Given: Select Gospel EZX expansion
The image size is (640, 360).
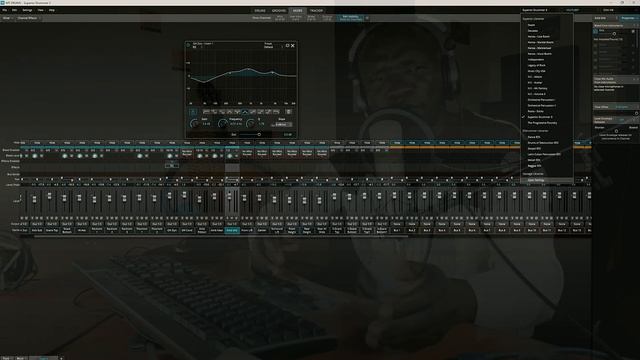Looking at the screenshot, I should pos(534,149).
